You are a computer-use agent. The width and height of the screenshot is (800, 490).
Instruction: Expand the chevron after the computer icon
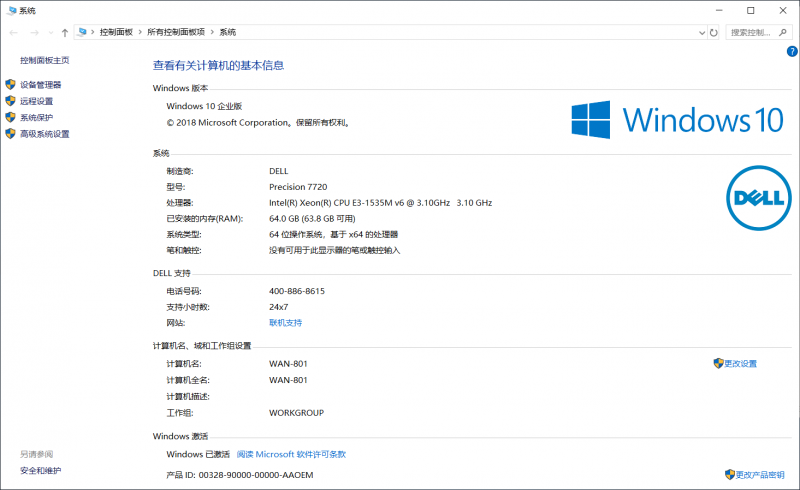93,32
